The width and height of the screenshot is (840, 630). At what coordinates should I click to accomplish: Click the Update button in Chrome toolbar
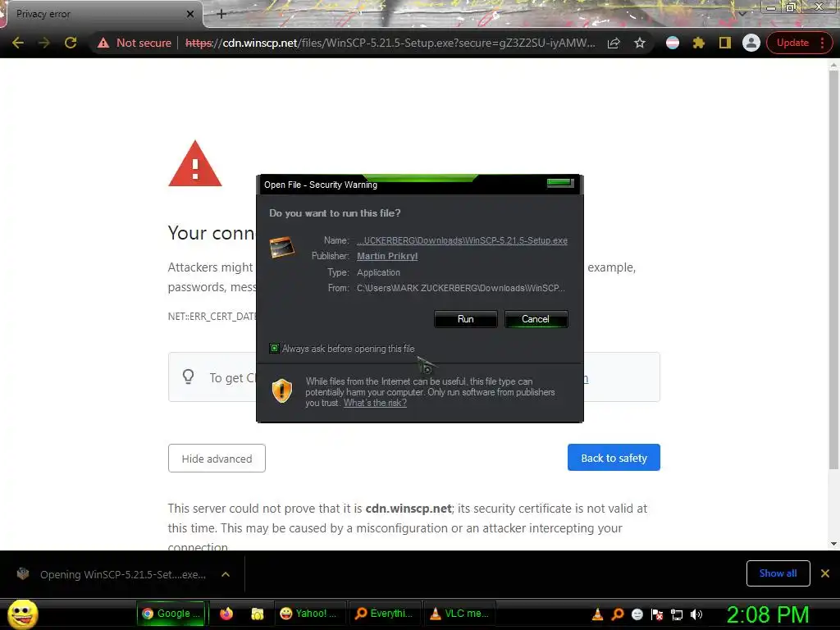(x=792, y=43)
